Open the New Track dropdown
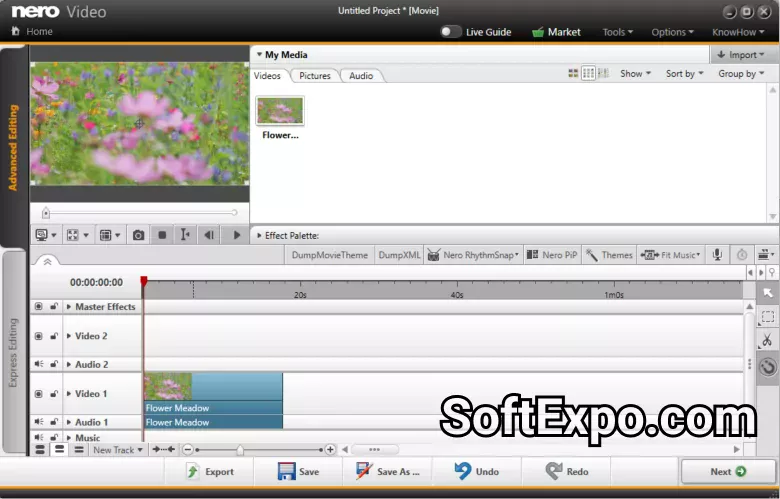This screenshot has width=780, height=499. [x=117, y=450]
